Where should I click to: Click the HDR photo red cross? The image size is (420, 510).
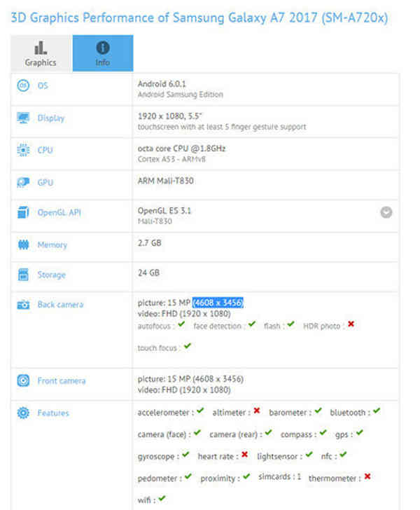pyautogui.click(x=351, y=324)
